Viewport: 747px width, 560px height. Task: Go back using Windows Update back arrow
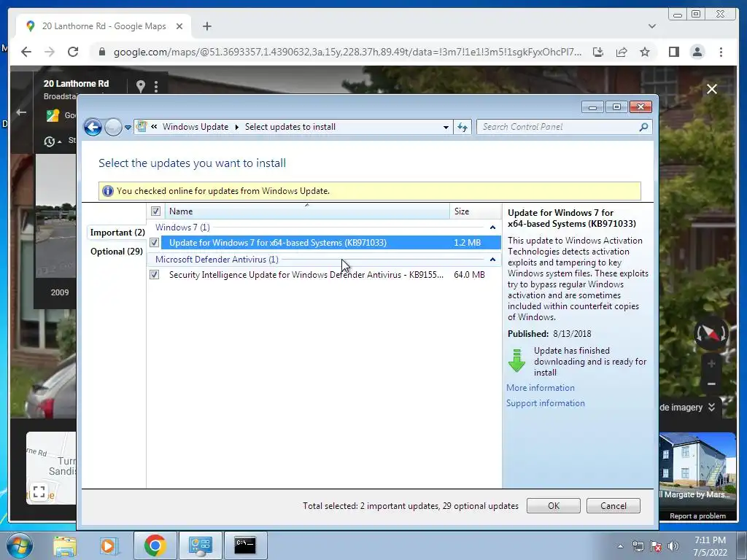pos(93,127)
